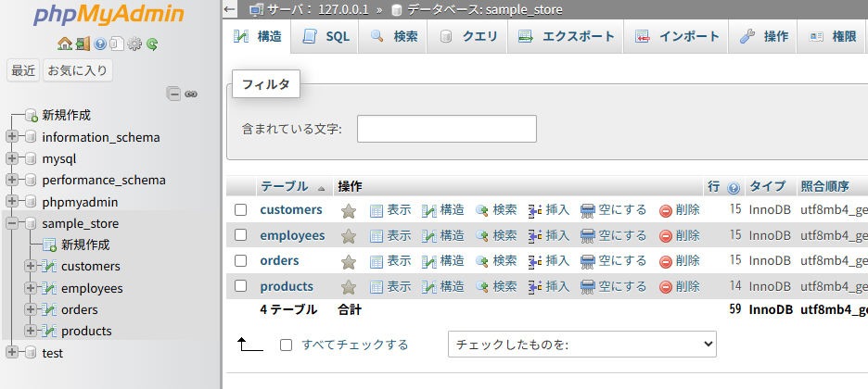The image size is (868, 389).
Task: Open phpMyAdmin documentation help icon
Action: click(100, 44)
